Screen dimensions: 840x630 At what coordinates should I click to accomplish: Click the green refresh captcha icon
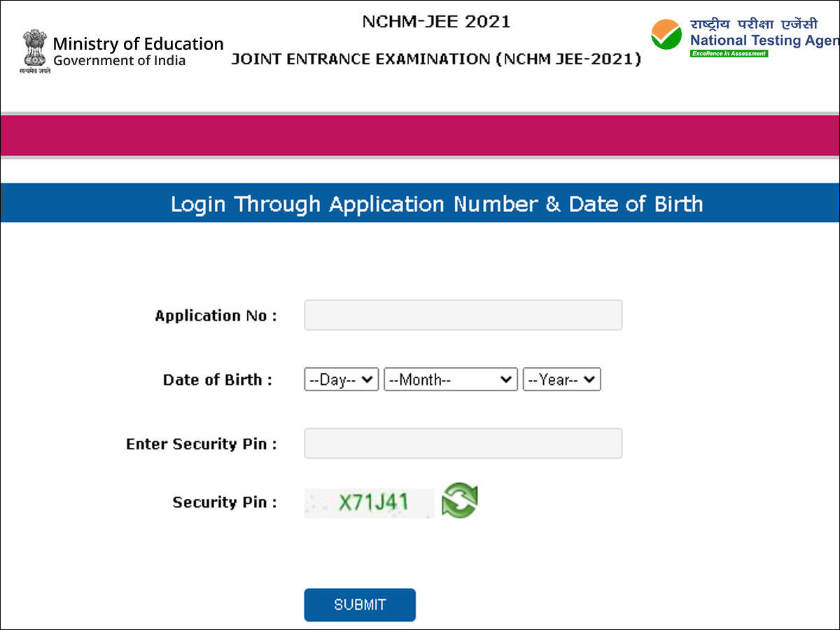pyautogui.click(x=460, y=500)
